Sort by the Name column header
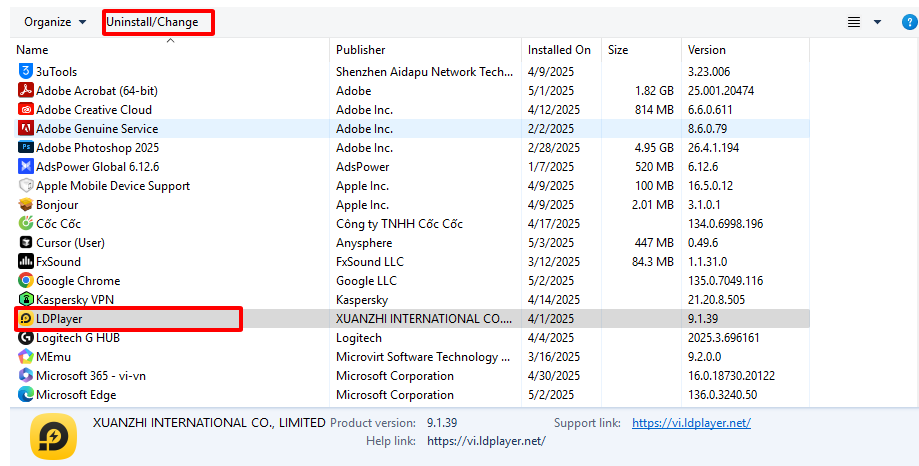The height and width of the screenshot is (466, 919). pyautogui.click(x=170, y=50)
